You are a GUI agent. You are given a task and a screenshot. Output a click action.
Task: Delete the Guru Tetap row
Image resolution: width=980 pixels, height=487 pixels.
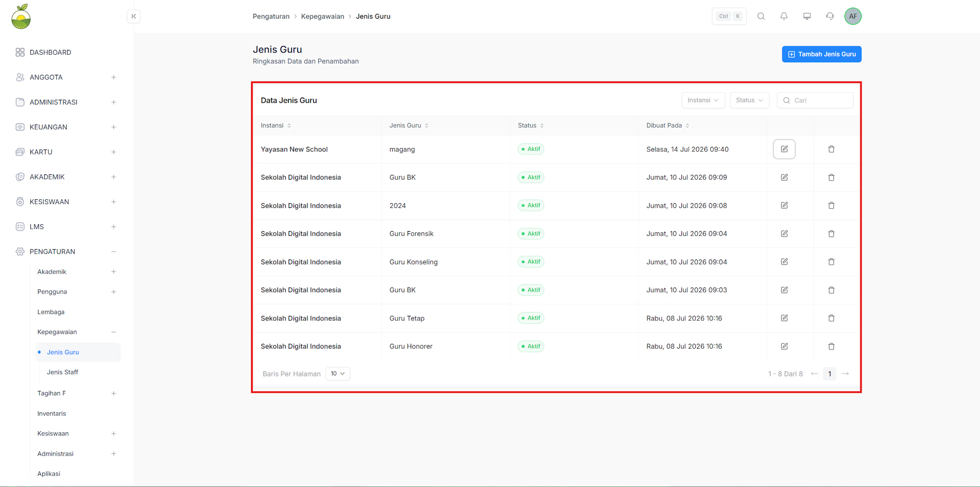coord(831,318)
